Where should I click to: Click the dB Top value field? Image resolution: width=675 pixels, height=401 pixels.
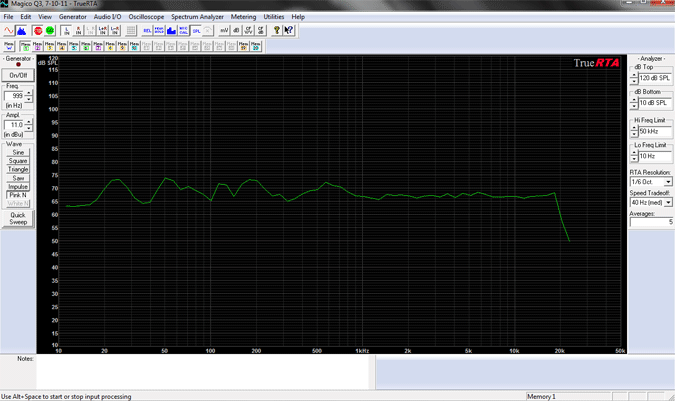pyautogui.click(x=655, y=78)
